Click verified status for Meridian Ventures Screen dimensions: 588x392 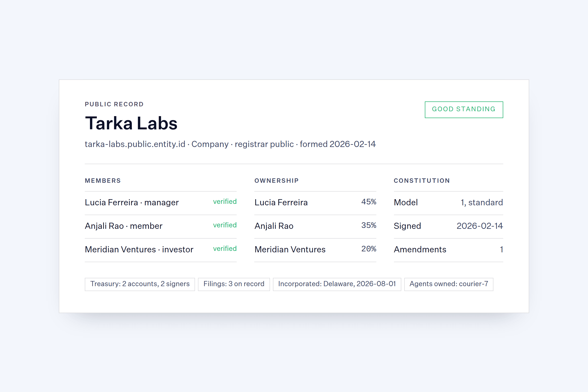[225, 248]
